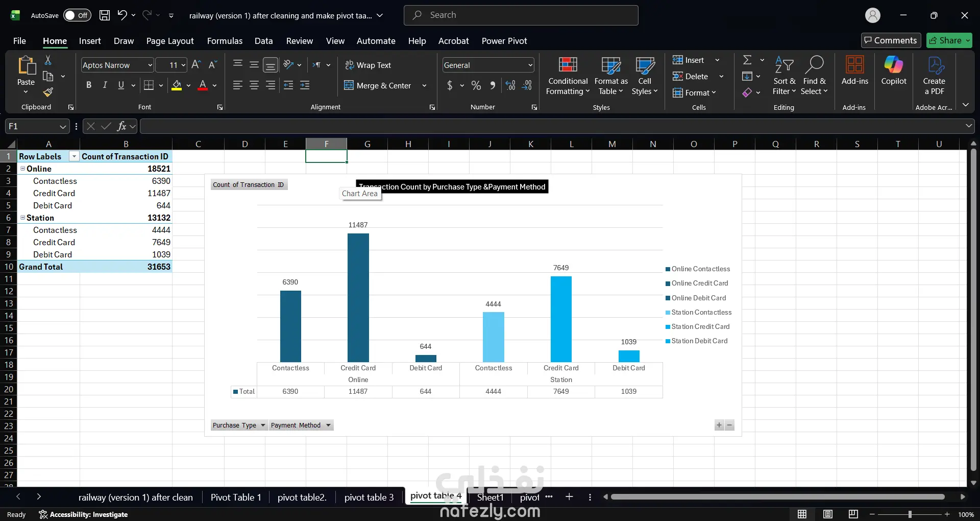
Task: Collapse the Online group in pivot table
Action: coord(22,169)
